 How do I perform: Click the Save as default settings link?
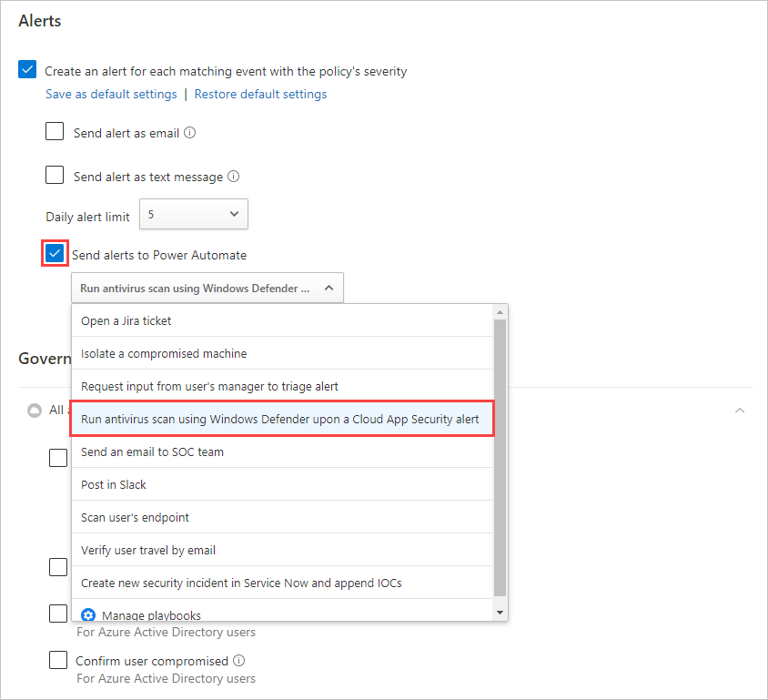point(110,94)
